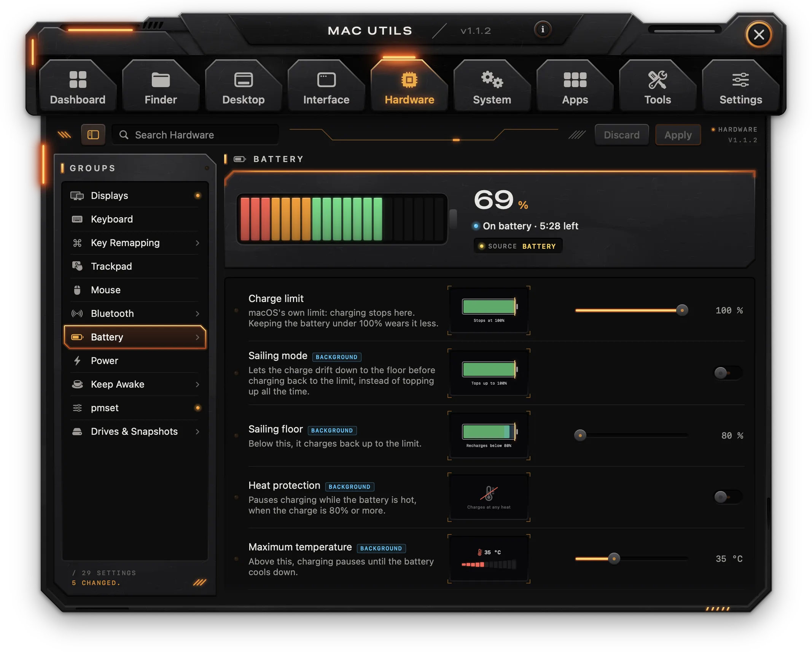Enable the Sailing mode switch

pyautogui.click(x=728, y=373)
